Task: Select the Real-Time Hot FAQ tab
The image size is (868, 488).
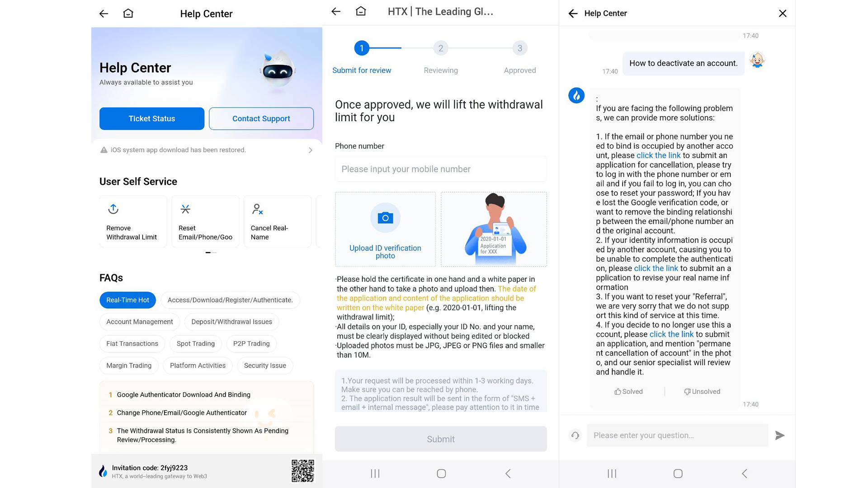Action: click(x=127, y=300)
